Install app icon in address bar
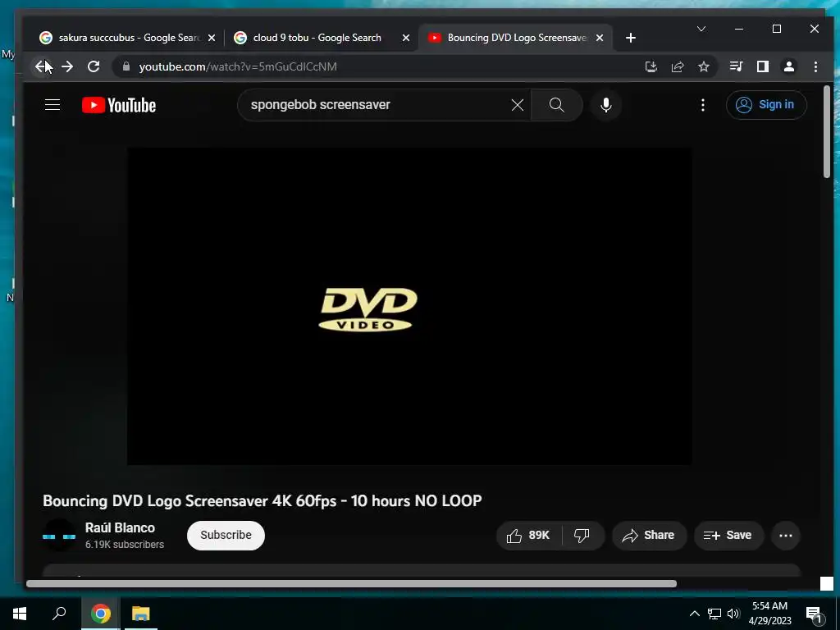Screen dimensions: 840x630 (x=651, y=66)
